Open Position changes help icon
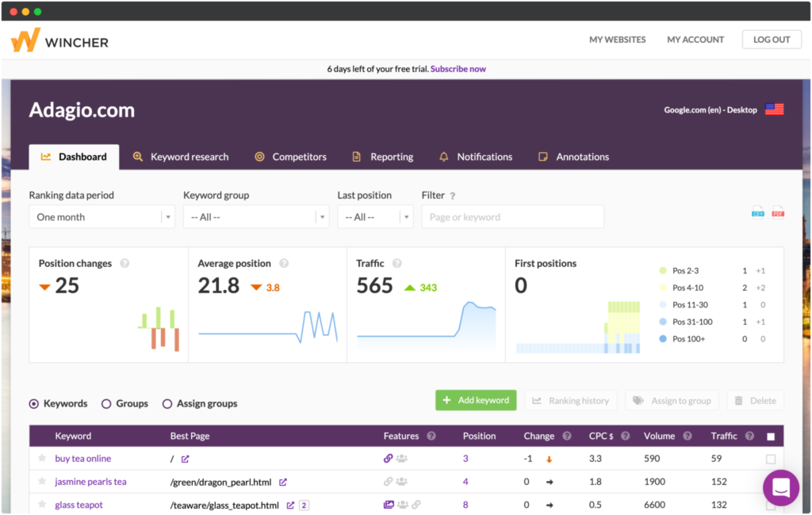 pos(124,263)
